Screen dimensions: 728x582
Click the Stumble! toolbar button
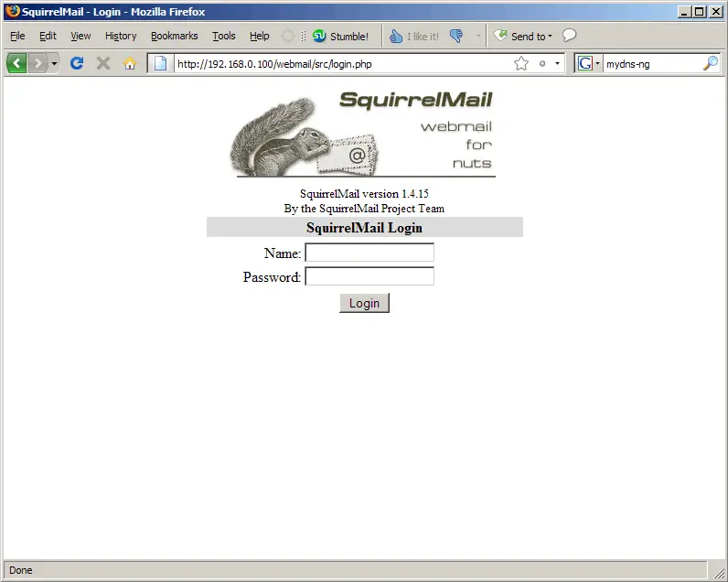[340, 37]
